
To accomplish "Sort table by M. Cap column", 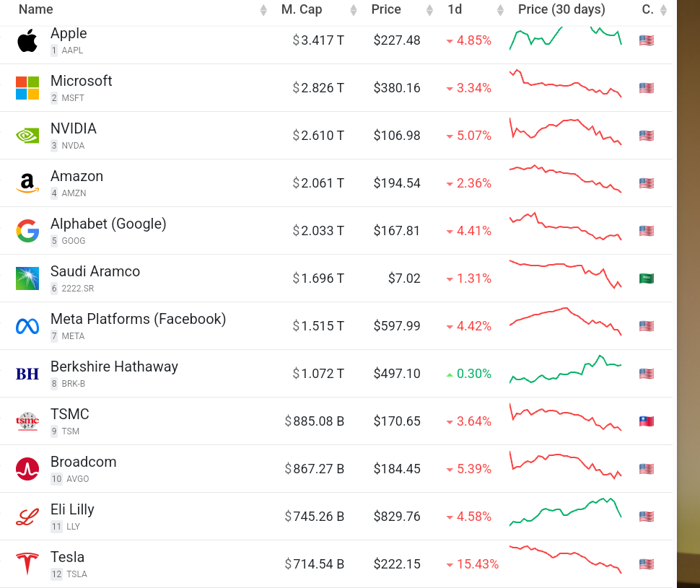I will [x=302, y=10].
